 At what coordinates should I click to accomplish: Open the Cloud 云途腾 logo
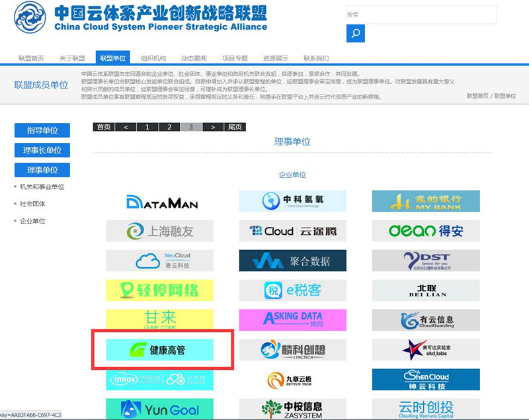292,231
